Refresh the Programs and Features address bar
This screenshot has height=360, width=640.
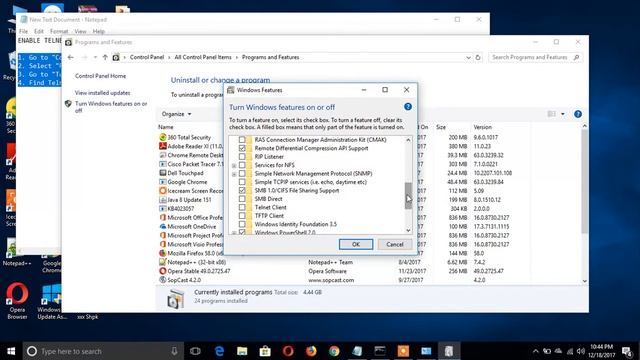478,58
